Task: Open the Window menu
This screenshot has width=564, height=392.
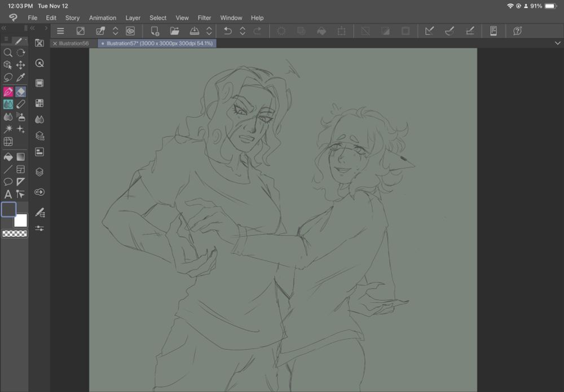Action: (231, 17)
